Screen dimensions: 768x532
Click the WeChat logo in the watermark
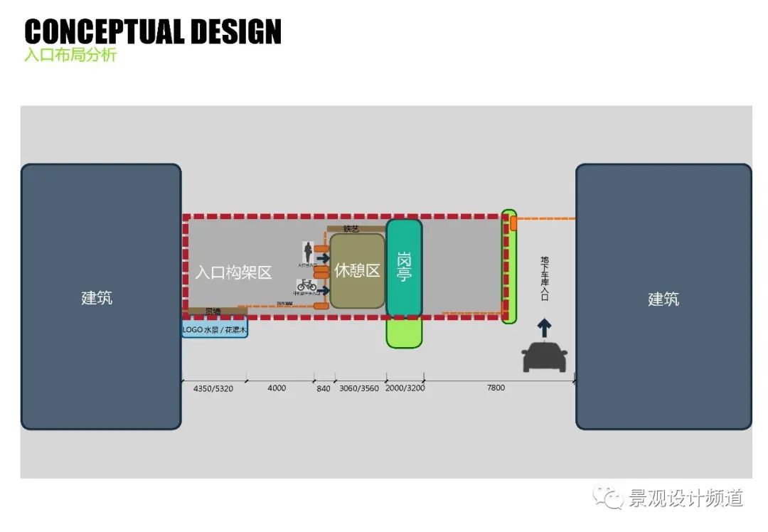pos(609,497)
